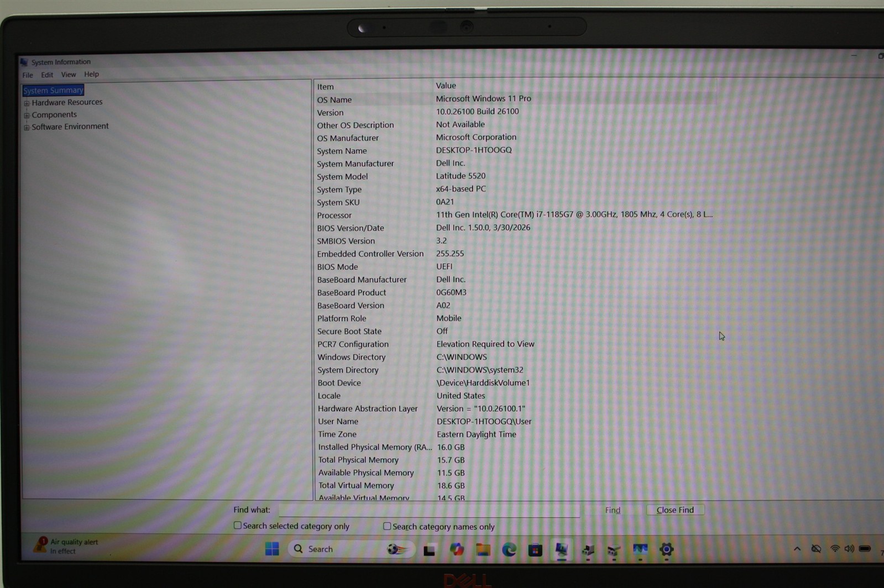The image size is (884, 588).
Task: Click the System Information title bar icon
Action: point(24,62)
